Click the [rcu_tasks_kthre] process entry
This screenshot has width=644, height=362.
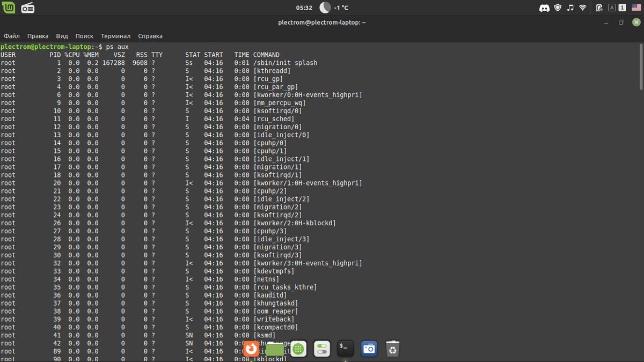(285, 287)
